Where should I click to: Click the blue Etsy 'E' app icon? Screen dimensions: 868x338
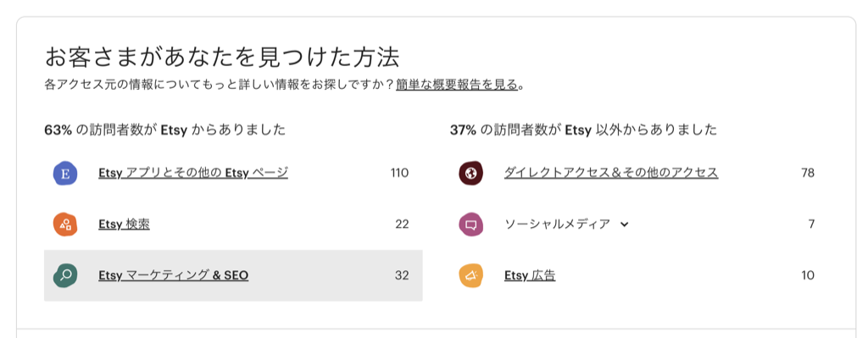(x=65, y=174)
